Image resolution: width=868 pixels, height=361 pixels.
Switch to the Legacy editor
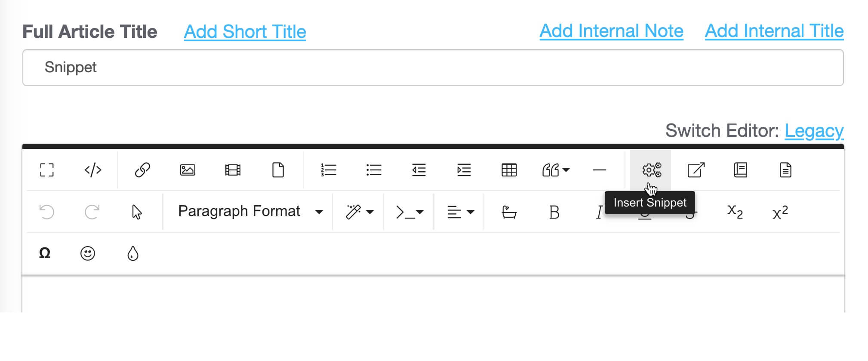click(814, 131)
